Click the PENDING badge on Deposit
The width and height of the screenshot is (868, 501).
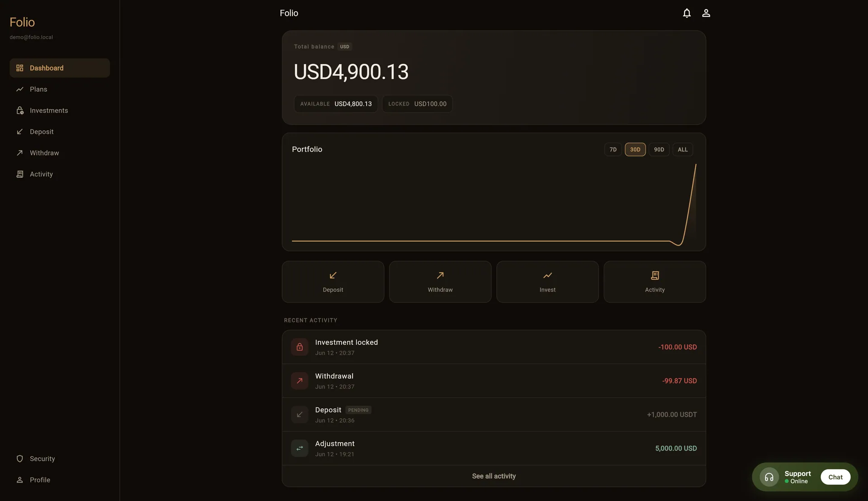click(359, 410)
